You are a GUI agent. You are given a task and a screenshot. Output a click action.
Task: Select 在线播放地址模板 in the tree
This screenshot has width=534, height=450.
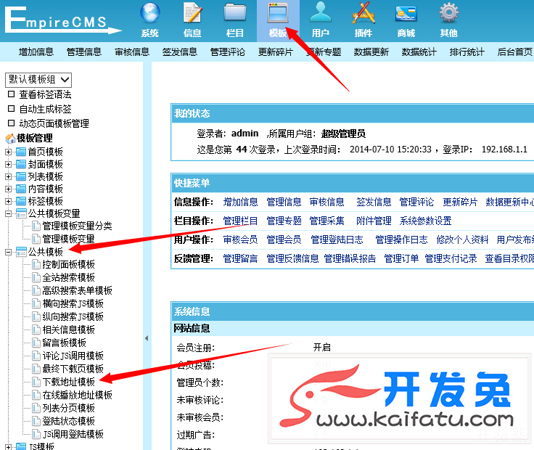point(77,395)
